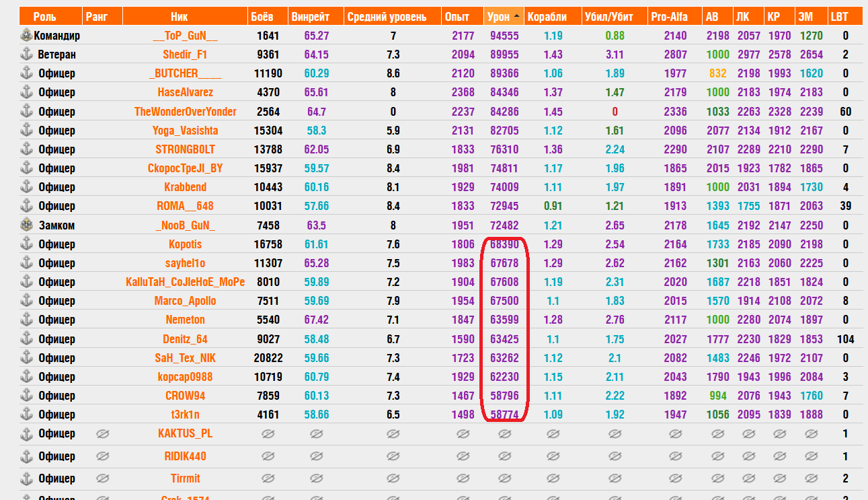
Task: Click winrate value 67.42 for Nemeton
Action: pyautogui.click(x=316, y=320)
